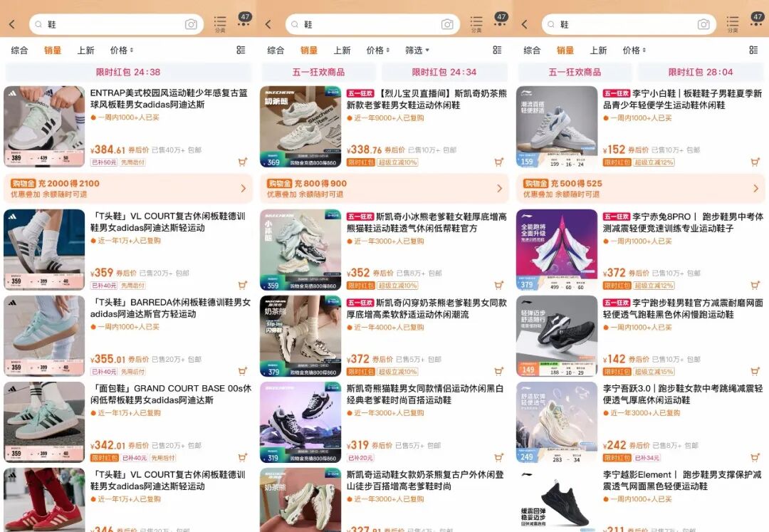The width and height of the screenshot is (769, 532).
Task: Open title 斯凯奇熊猫鞋男女同款情侣运动休闲黑白
Action: coord(424,395)
